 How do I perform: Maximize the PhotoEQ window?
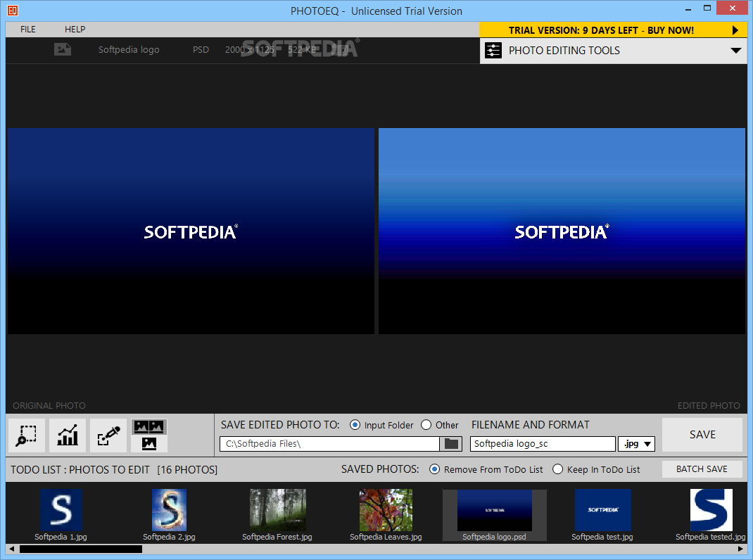tap(707, 8)
